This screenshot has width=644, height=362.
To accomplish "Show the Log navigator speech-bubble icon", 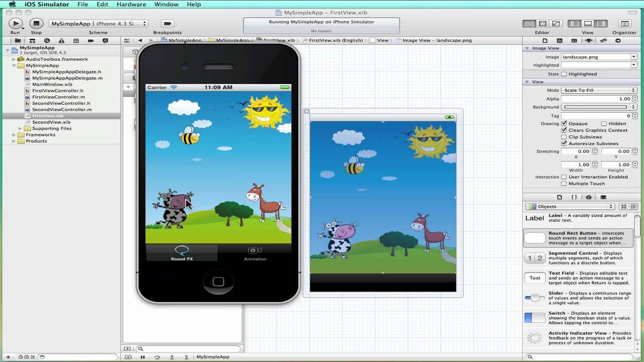I will tap(105, 41).
